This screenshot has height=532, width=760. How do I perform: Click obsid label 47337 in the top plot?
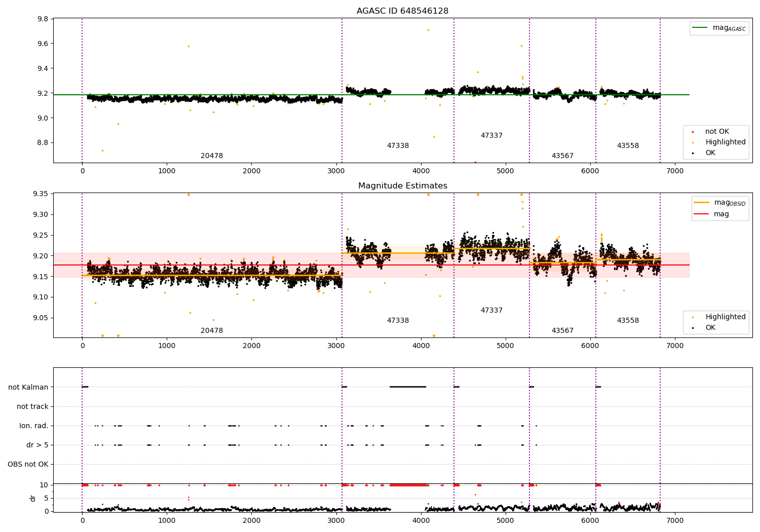pos(491,136)
